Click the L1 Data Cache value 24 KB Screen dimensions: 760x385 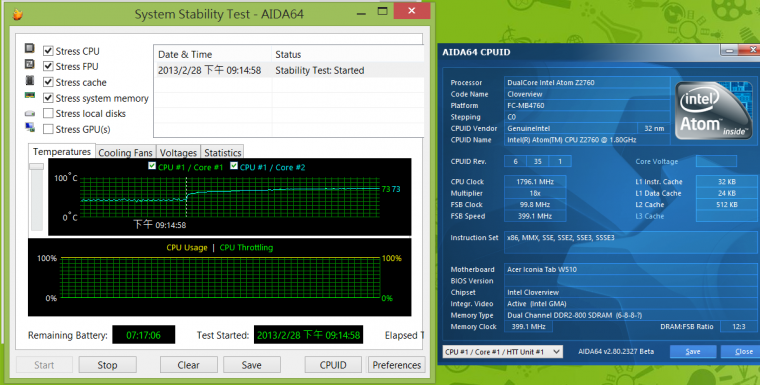pyautogui.click(x=727, y=193)
